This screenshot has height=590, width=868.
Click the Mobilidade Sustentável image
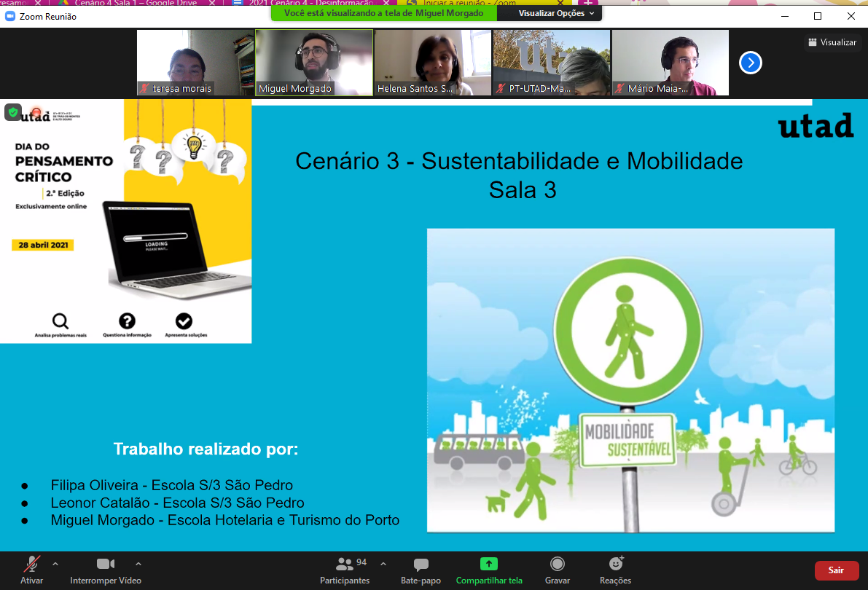coord(630,380)
